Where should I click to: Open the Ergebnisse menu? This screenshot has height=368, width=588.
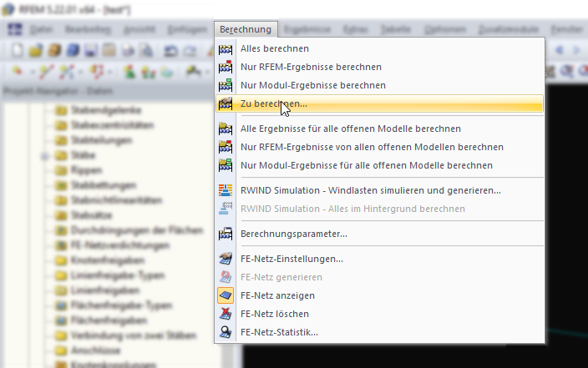pyautogui.click(x=307, y=29)
